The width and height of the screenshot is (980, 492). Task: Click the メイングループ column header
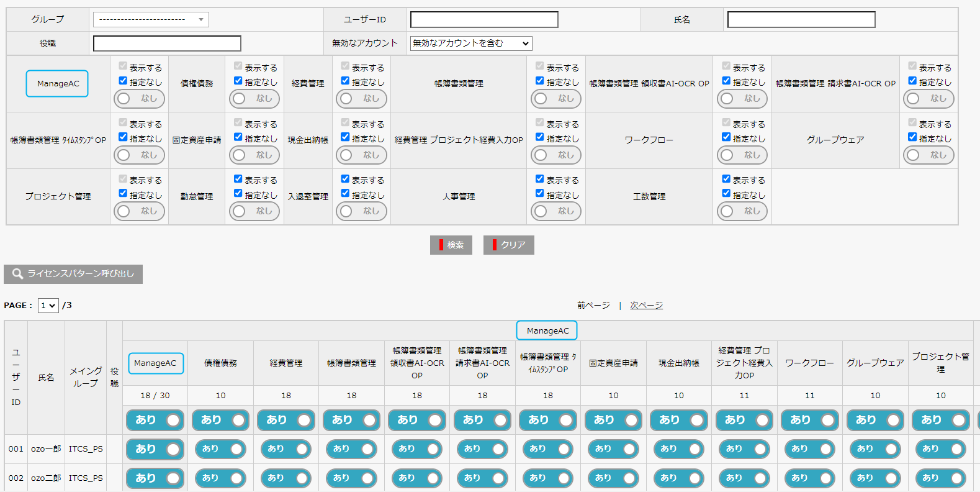click(86, 378)
